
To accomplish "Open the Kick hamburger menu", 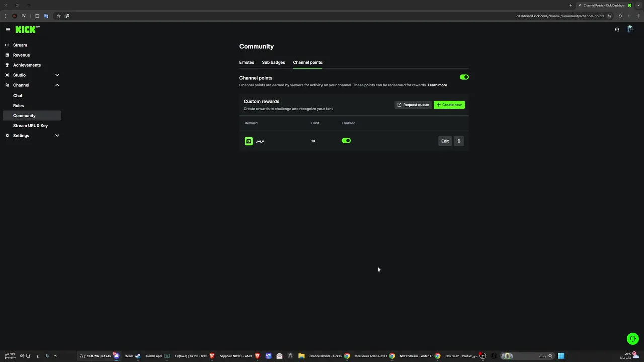I will pyautogui.click(x=8, y=30).
